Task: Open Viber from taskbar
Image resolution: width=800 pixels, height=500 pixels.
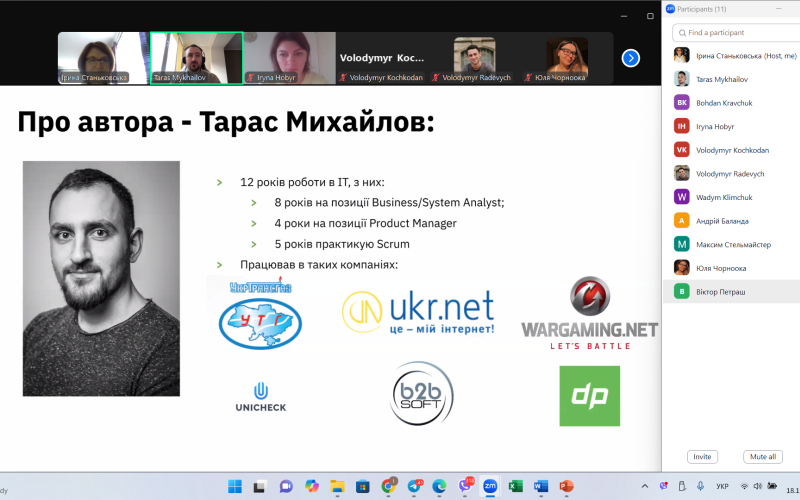Action: coord(465,486)
